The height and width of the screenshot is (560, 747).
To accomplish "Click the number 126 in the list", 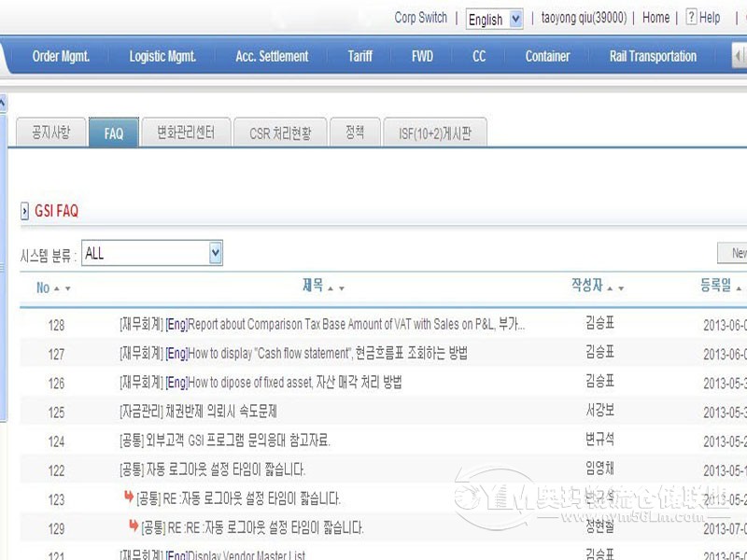I will (56, 384).
